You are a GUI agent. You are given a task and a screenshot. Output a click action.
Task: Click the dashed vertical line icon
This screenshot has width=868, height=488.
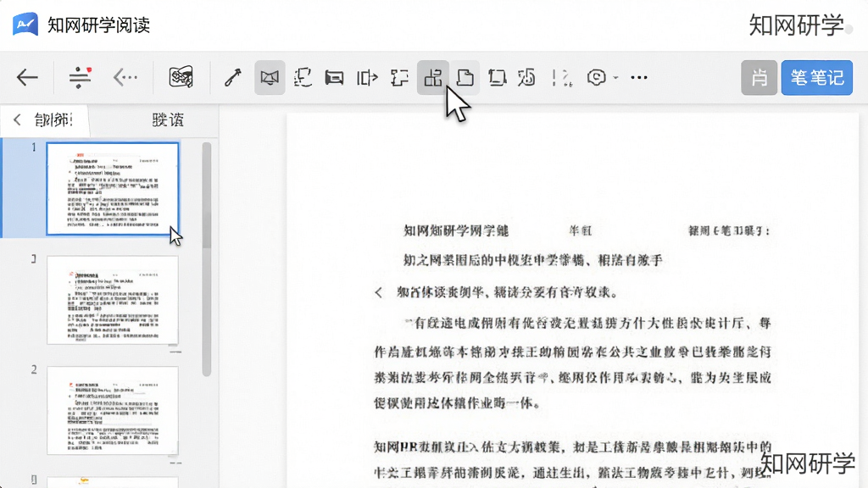[x=561, y=77]
